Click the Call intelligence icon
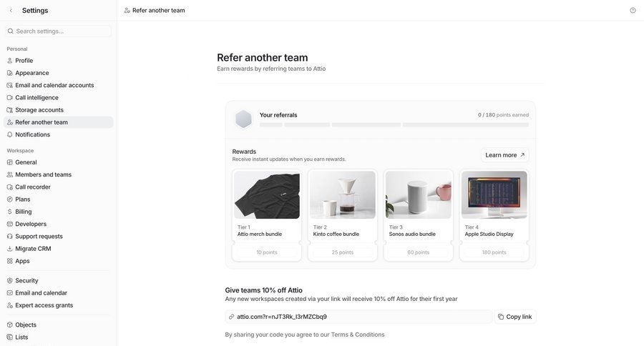 click(x=10, y=98)
